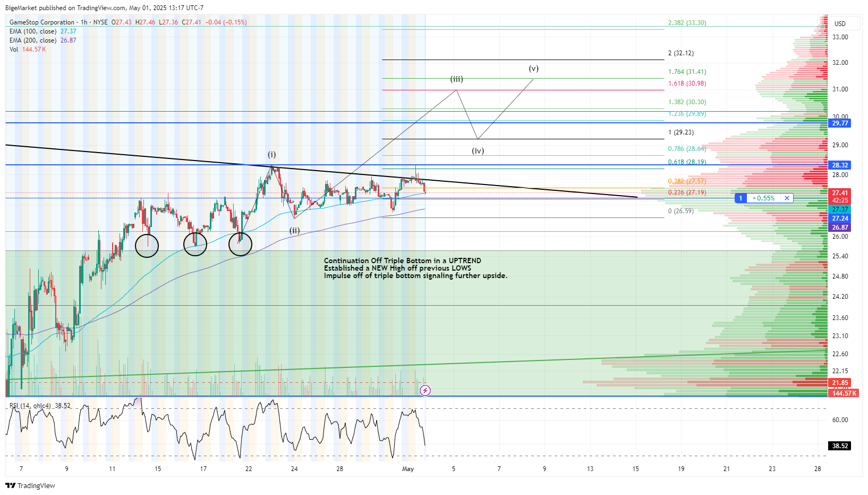Click the 24 date on time axis
868x495 pixels.
294,469
